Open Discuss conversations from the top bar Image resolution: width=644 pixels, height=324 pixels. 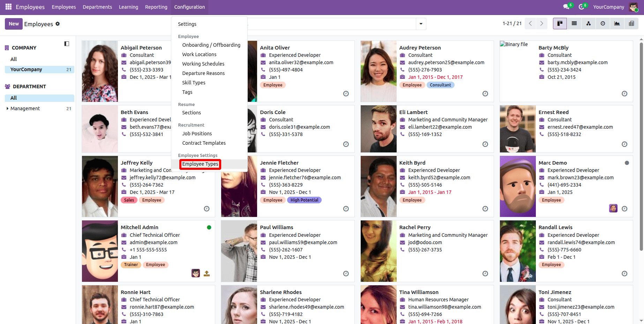click(x=566, y=7)
